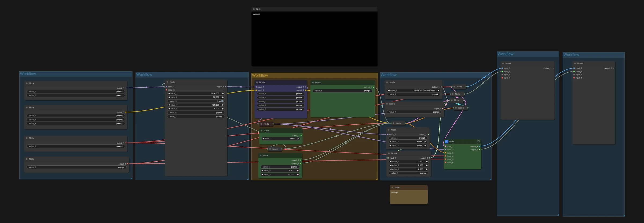Click value_4 prompt field in the purple node

(281, 105)
